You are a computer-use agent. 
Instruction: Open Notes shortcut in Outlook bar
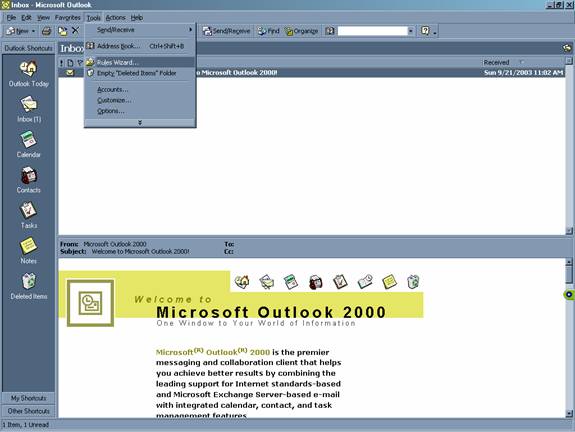point(29,251)
